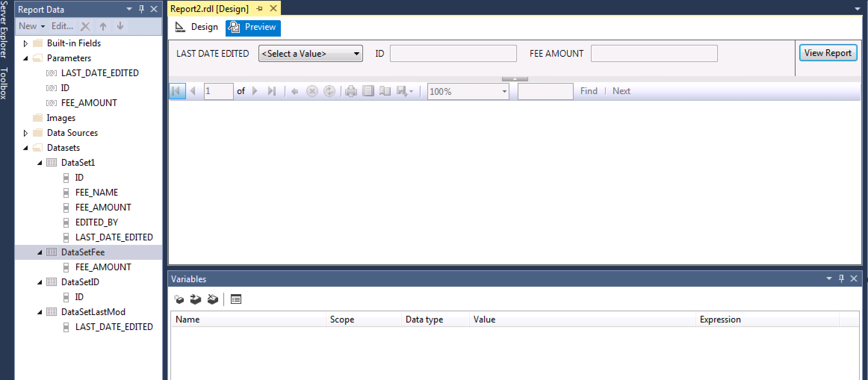Screen dimensions: 868x380
Task: Open the export report menu
Action: pyautogui.click(x=404, y=91)
